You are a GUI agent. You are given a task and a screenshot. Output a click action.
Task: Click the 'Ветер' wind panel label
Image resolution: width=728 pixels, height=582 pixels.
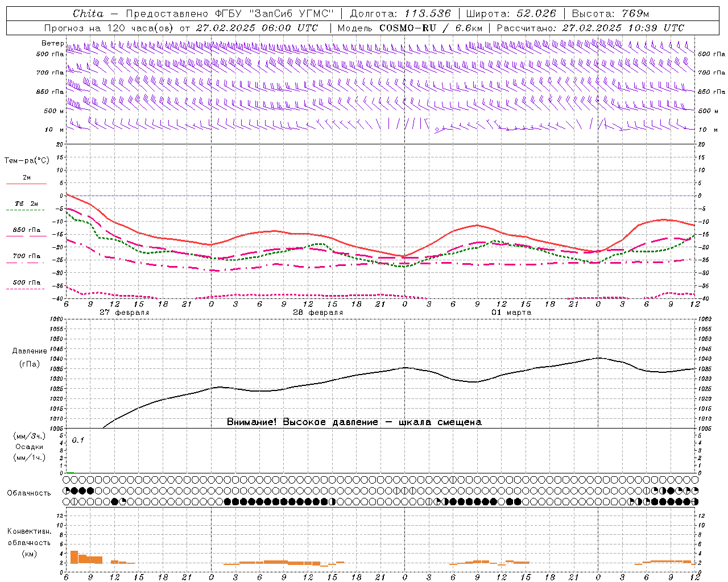52,43
